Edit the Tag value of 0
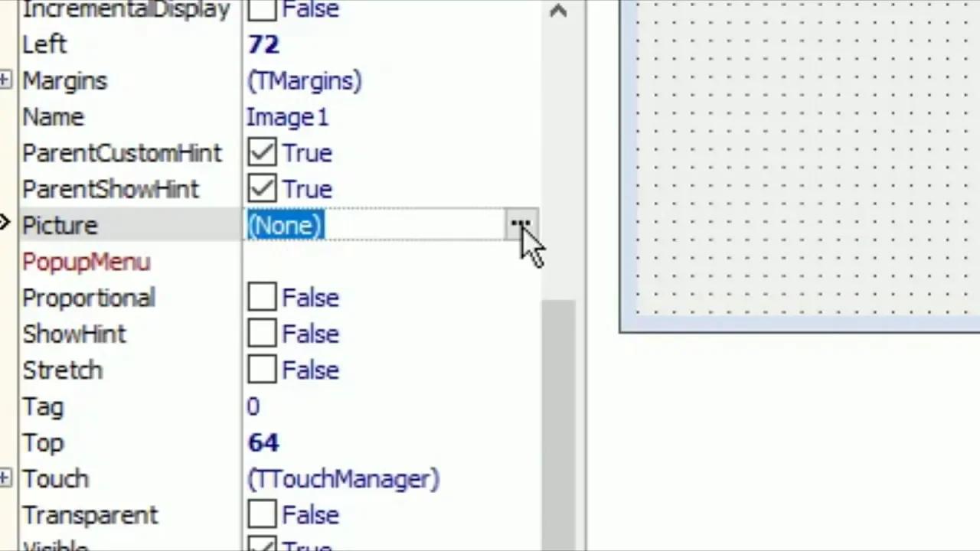 (253, 406)
